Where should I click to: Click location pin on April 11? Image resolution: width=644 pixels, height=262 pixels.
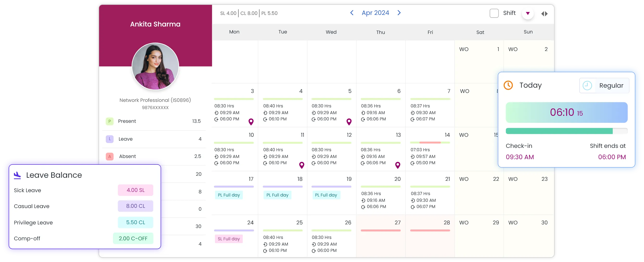click(x=302, y=165)
